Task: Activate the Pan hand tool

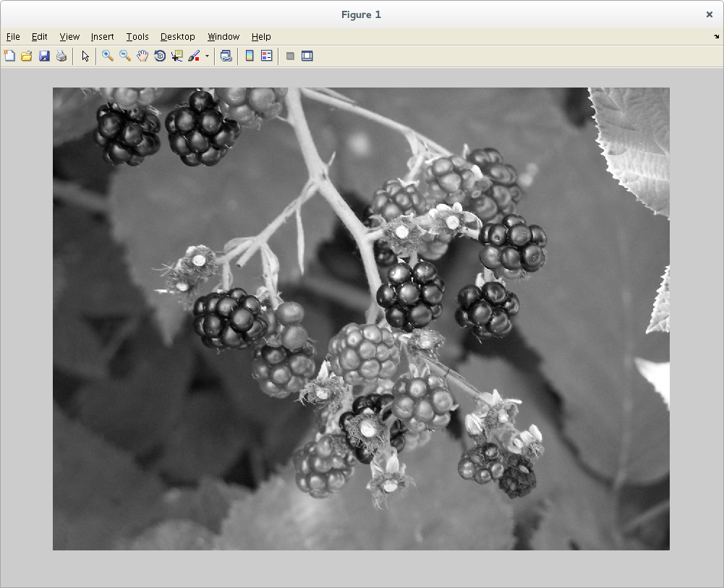Action: (142, 56)
